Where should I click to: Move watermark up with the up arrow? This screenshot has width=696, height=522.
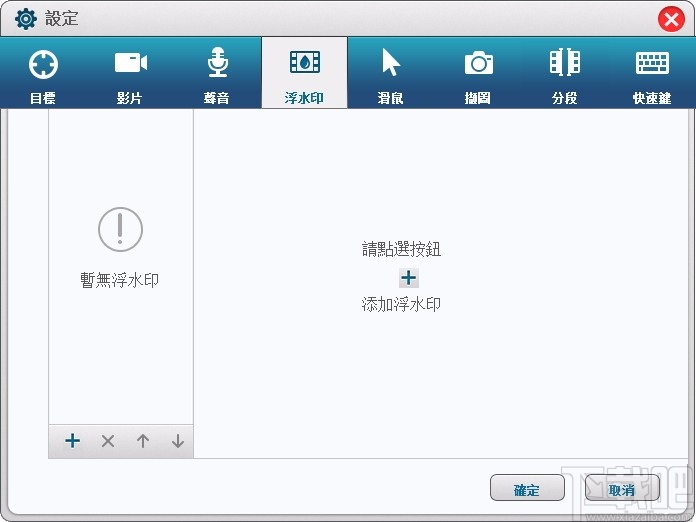coord(143,441)
